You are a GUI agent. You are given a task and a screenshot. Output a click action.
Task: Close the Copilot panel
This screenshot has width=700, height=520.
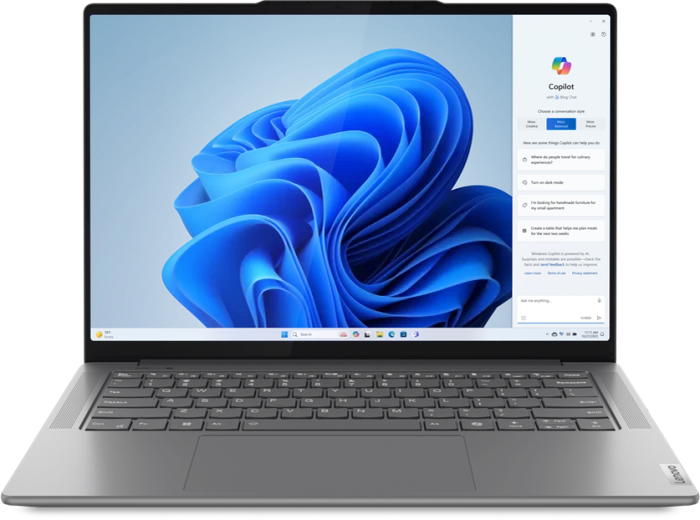pos(604,21)
